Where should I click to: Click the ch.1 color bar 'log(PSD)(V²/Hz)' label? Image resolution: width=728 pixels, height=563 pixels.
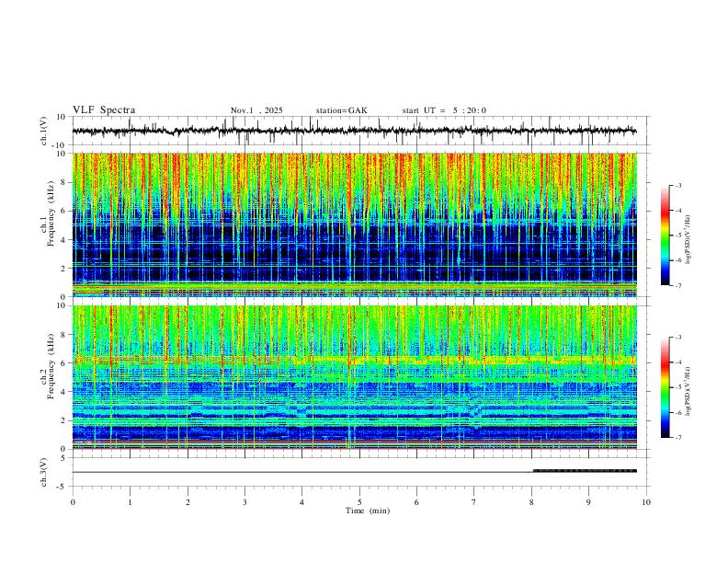(688, 240)
